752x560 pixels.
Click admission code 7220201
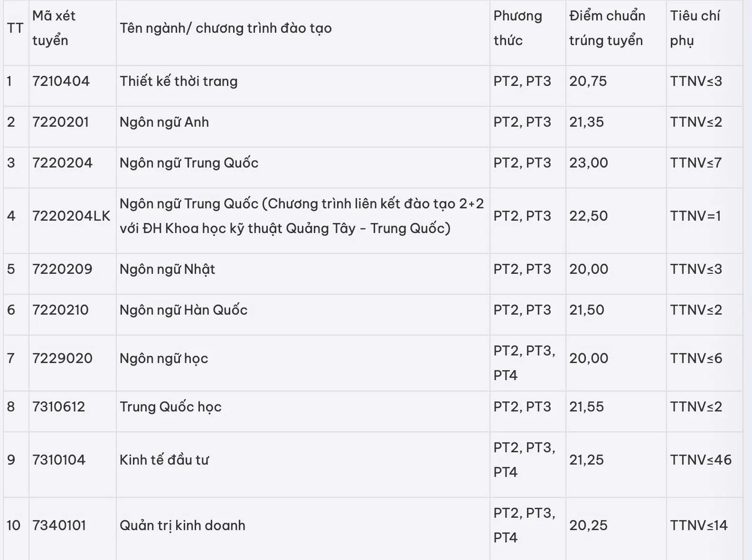(61, 122)
